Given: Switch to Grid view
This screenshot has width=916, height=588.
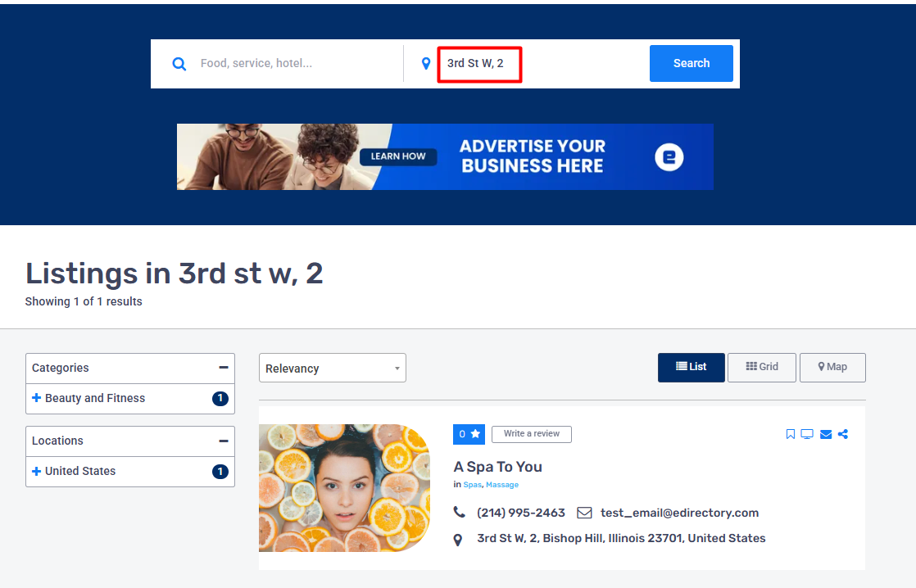Looking at the screenshot, I should click(762, 367).
